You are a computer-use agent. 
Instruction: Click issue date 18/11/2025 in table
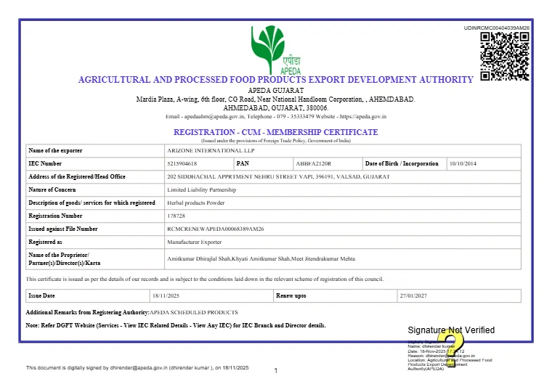166,295
